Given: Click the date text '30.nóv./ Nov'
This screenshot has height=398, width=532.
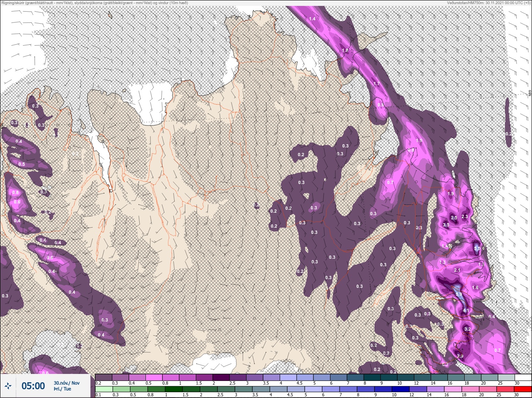Looking at the screenshot, I should (x=66, y=383).
